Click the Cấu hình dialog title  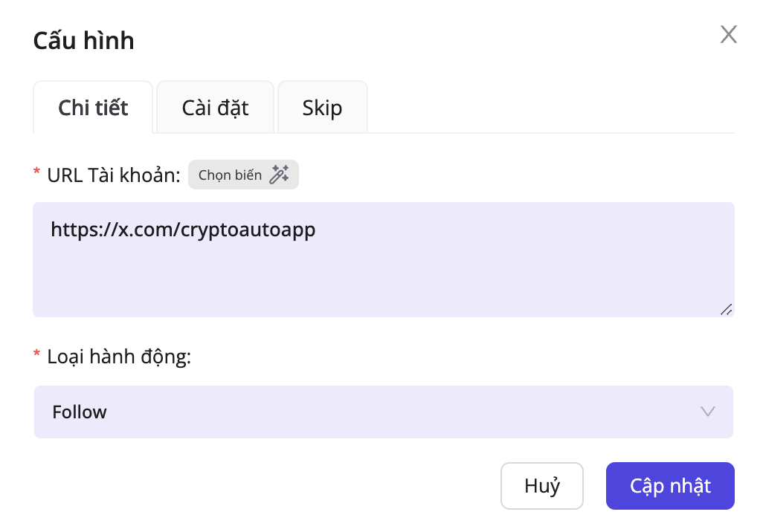pyautogui.click(x=84, y=40)
